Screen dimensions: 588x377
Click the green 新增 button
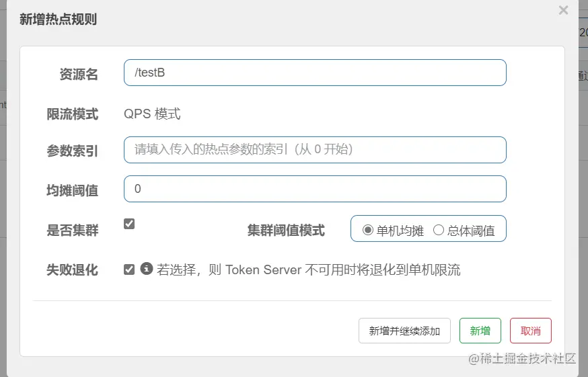click(x=480, y=331)
